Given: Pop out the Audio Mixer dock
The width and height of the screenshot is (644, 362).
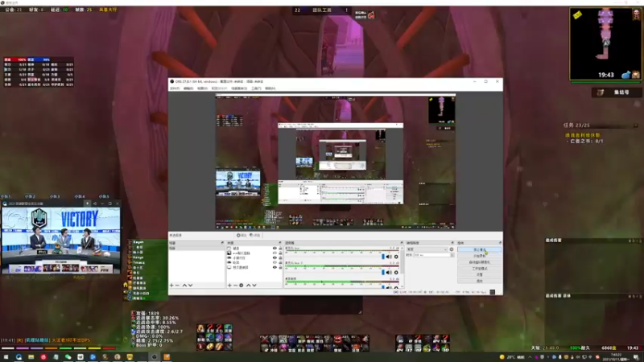Looking at the screenshot, I should 402,243.
